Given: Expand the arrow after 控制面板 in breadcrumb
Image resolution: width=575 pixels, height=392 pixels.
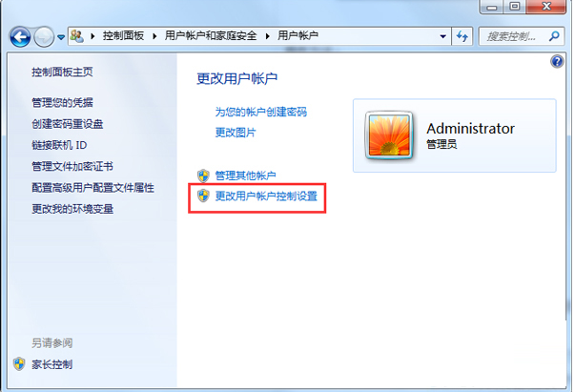Looking at the screenshot, I should pos(154,36).
